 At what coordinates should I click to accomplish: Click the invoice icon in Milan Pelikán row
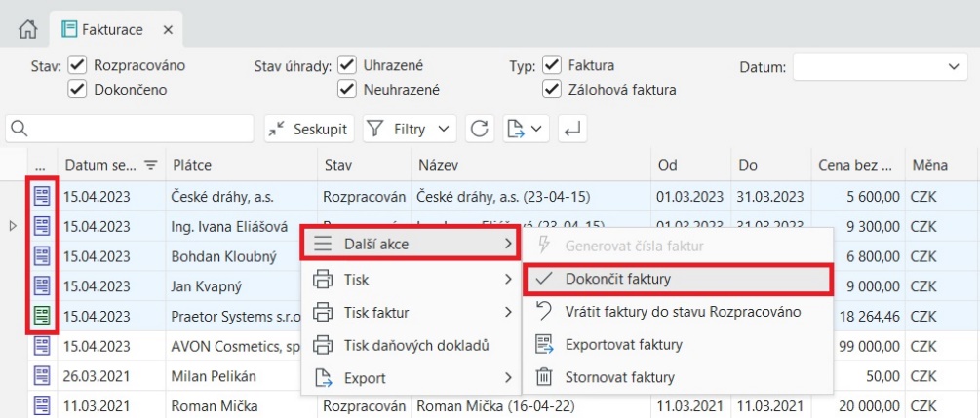pyautogui.click(x=42, y=376)
